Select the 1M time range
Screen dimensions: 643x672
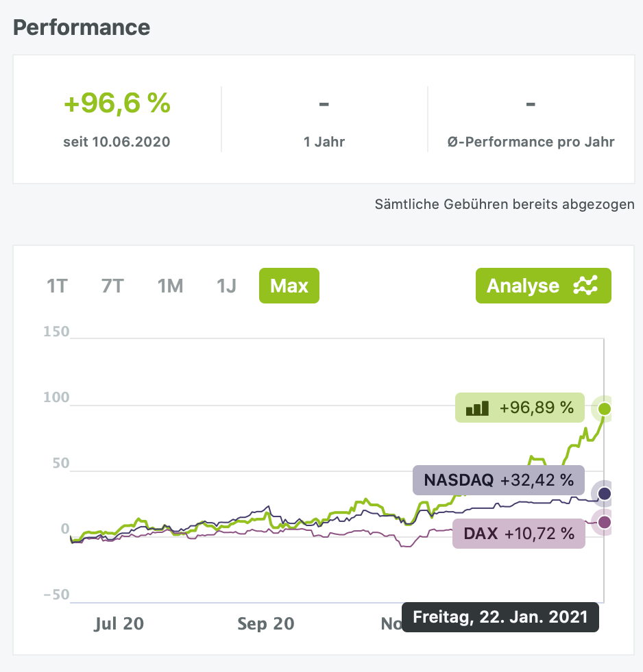170,286
